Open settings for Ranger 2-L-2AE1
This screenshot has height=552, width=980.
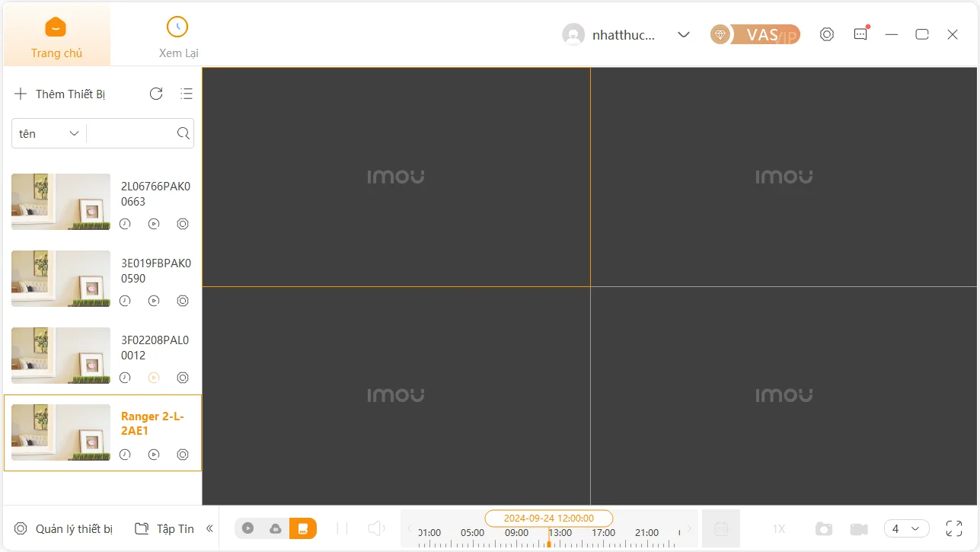coord(183,455)
